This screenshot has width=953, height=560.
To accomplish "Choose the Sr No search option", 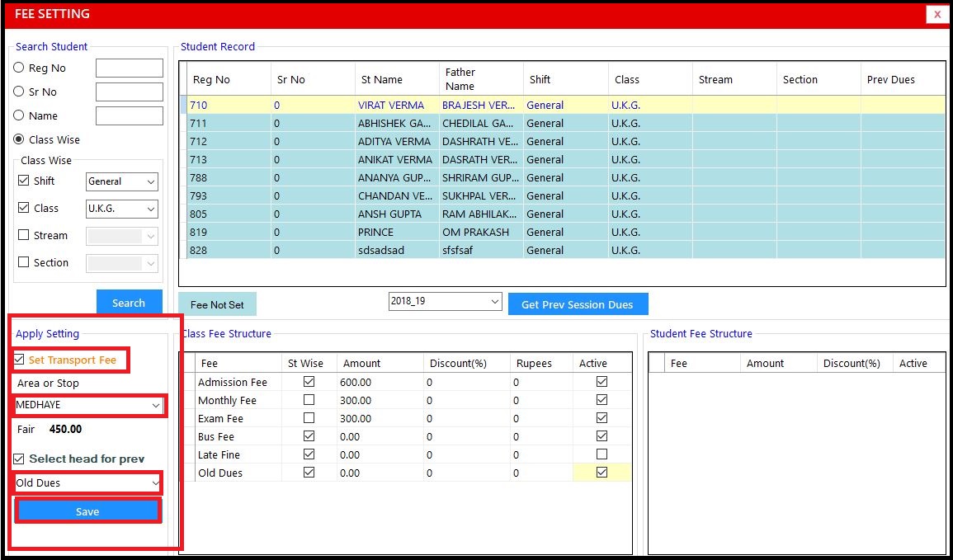I will coord(19,92).
